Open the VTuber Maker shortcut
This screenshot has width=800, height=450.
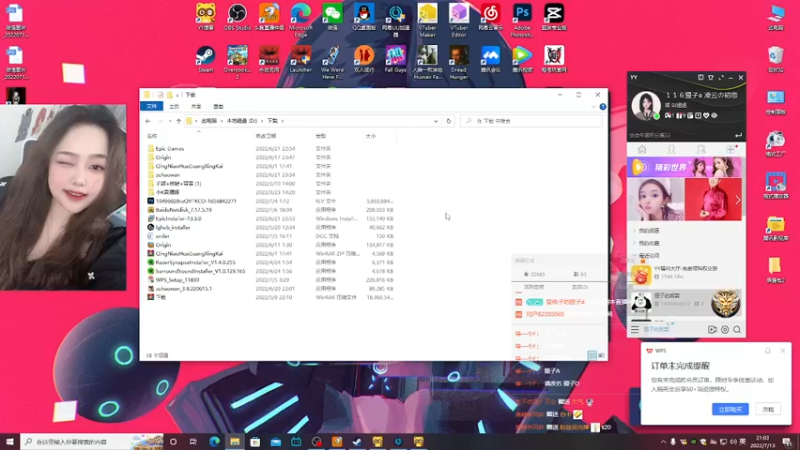pyautogui.click(x=427, y=20)
